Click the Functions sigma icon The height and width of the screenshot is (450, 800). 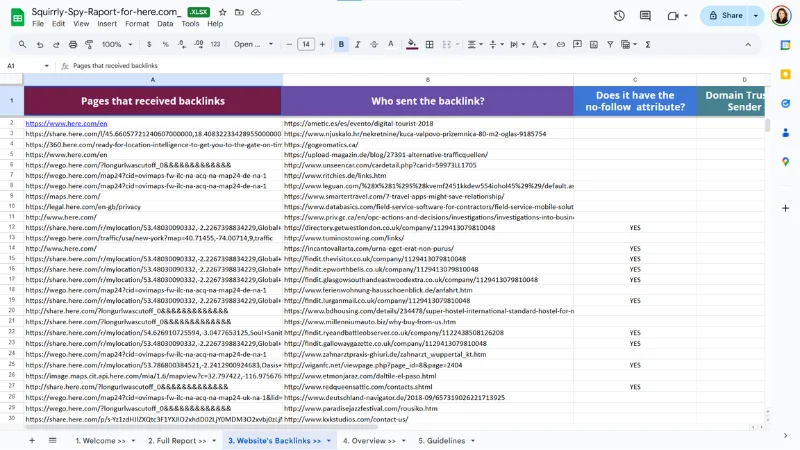[x=648, y=44]
